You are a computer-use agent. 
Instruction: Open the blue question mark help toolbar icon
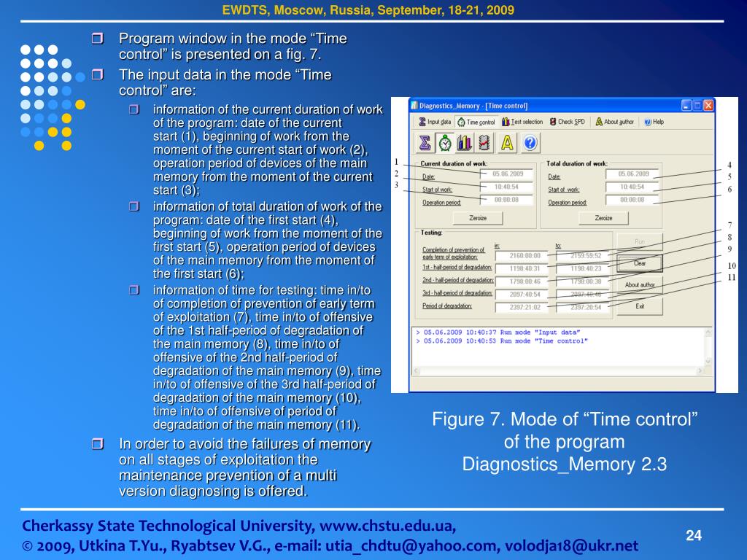point(530,142)
